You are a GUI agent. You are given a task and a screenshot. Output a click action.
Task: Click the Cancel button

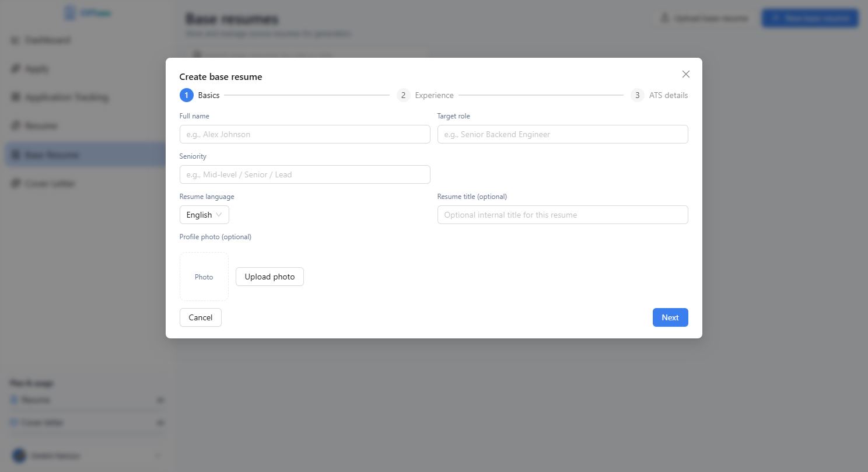tap(200, 317)
